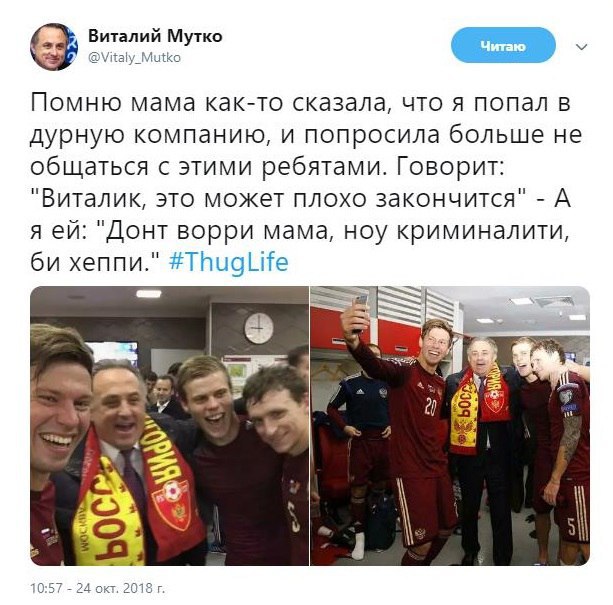613x605 pixels.
Task: Expand the tweet options chevron
Action: coord(582,47)
